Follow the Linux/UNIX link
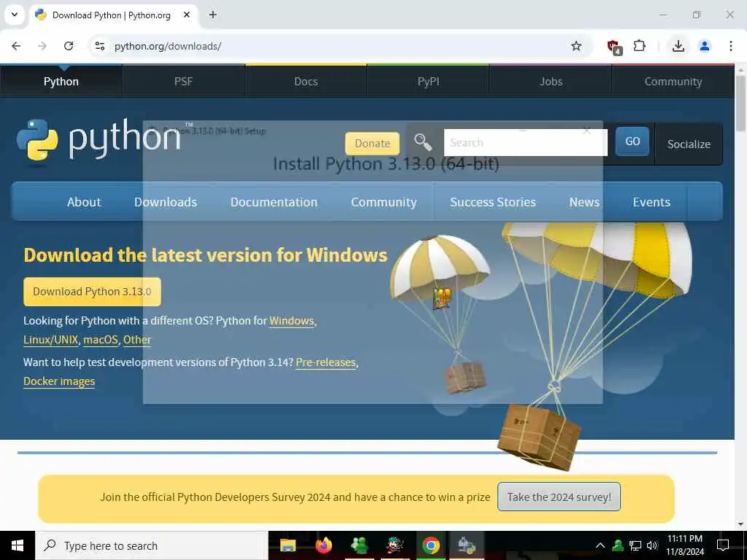The width and height of the screenshot is (747, 560). pyautogui.click(x=50, y=340)
